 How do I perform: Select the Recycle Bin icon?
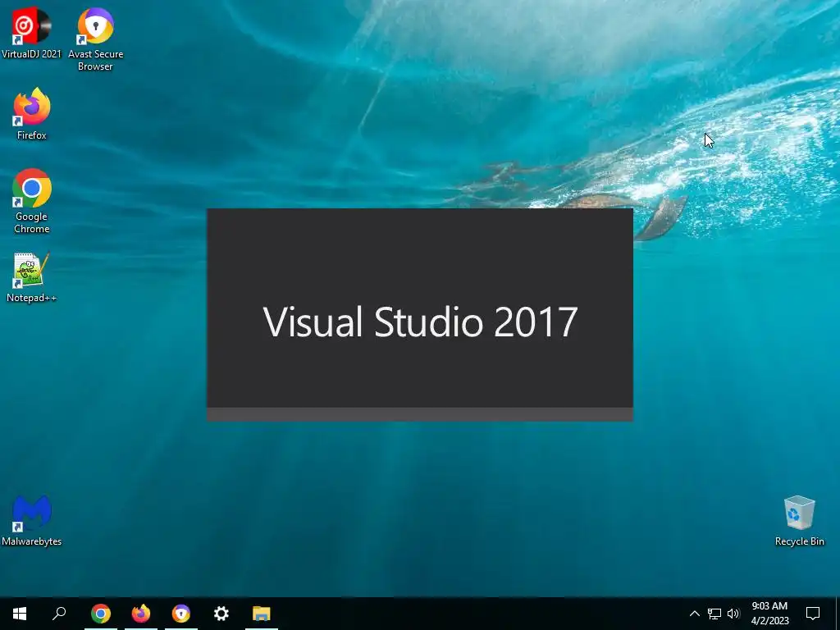pos(799,521)
